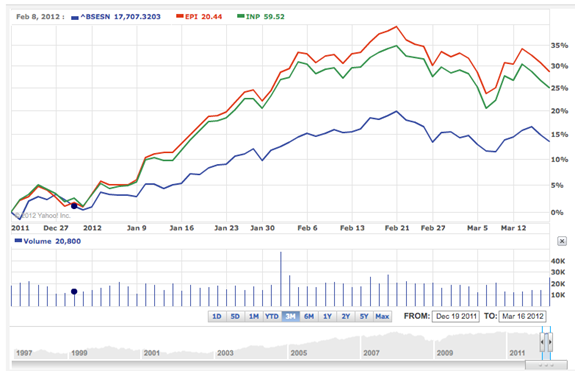Click the marker dot on volume chart
The image size is (575, 371).
74,292
